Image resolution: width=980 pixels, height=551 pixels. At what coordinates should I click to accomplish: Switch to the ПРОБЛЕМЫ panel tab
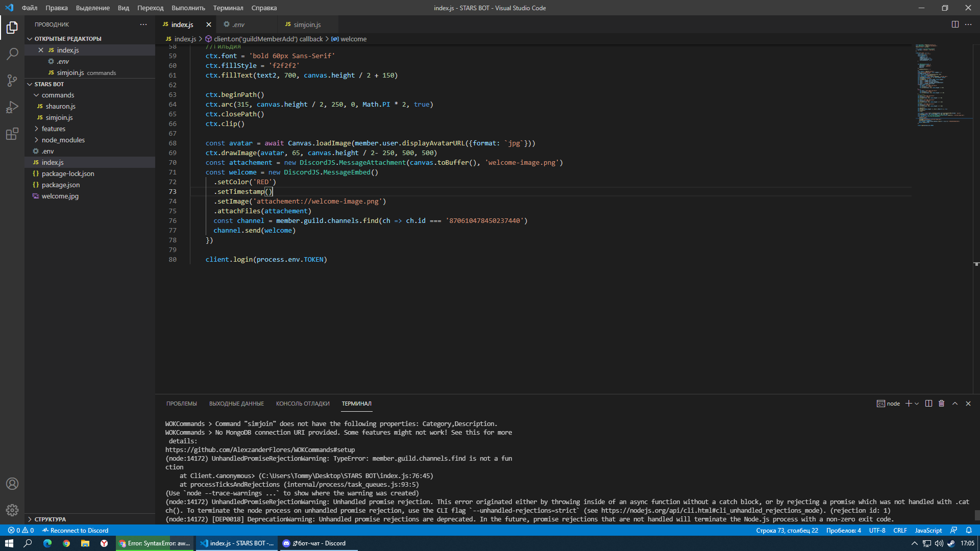click(x=181, y=404)
